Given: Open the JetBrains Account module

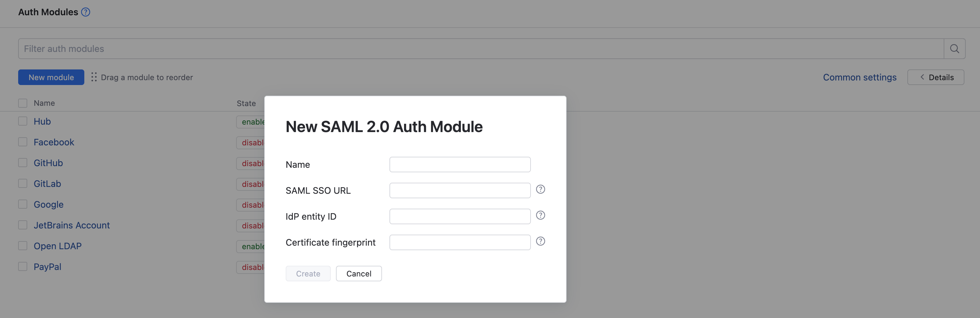Looking at the screenshot, I should (72, 225).
